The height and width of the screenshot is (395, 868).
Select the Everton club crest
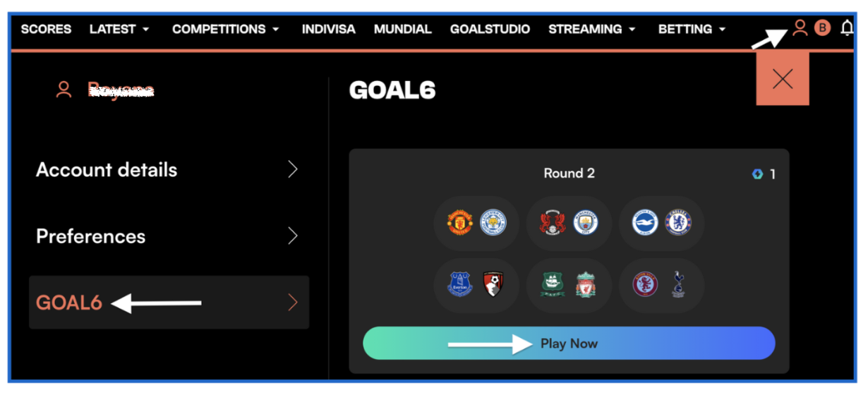pos(460,285)
